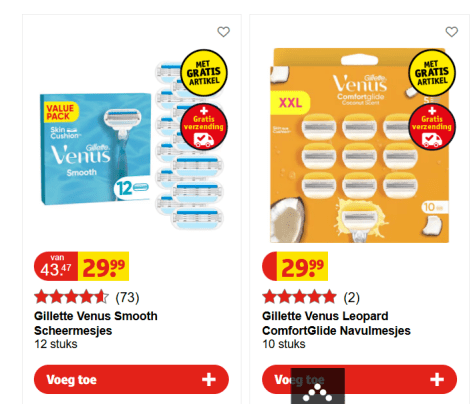Add Gillette Venus Smooth to wishlist heart
This screenshot has width=475, height=404.
click(223, 32)
